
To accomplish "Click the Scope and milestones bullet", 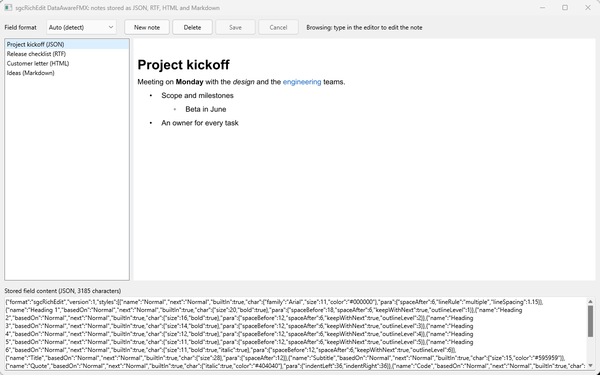I will [x=197, y=96].
